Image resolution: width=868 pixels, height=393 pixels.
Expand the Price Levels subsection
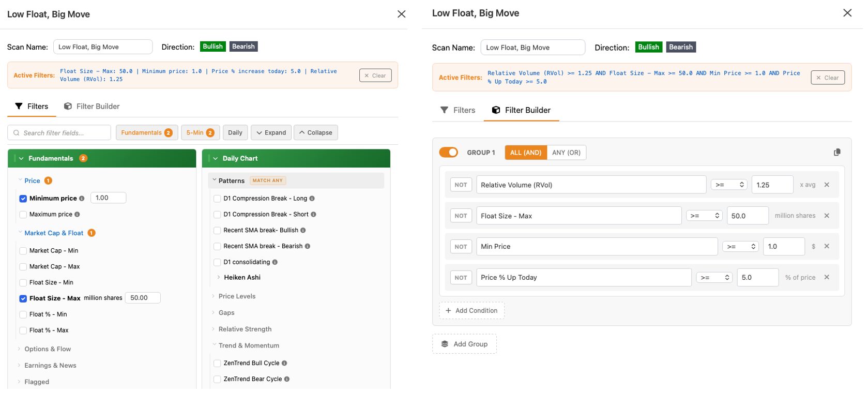pos(237,296)
